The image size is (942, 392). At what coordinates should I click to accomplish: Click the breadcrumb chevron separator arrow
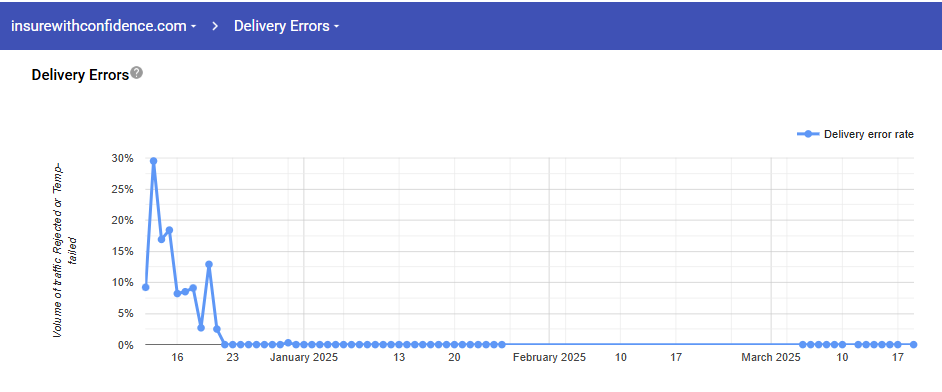(214, 26)
